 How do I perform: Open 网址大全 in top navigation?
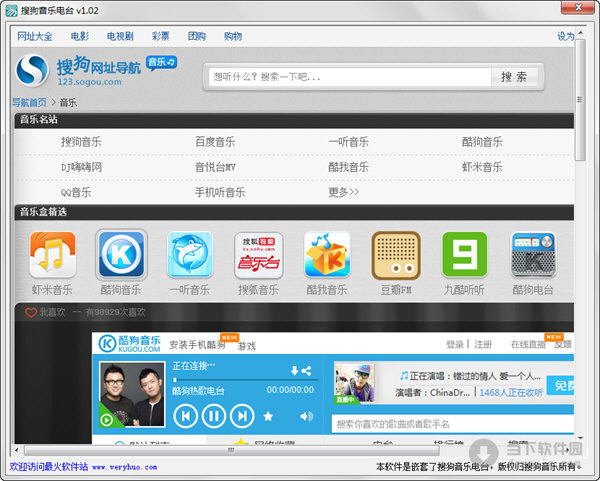(x=34, y=36)
